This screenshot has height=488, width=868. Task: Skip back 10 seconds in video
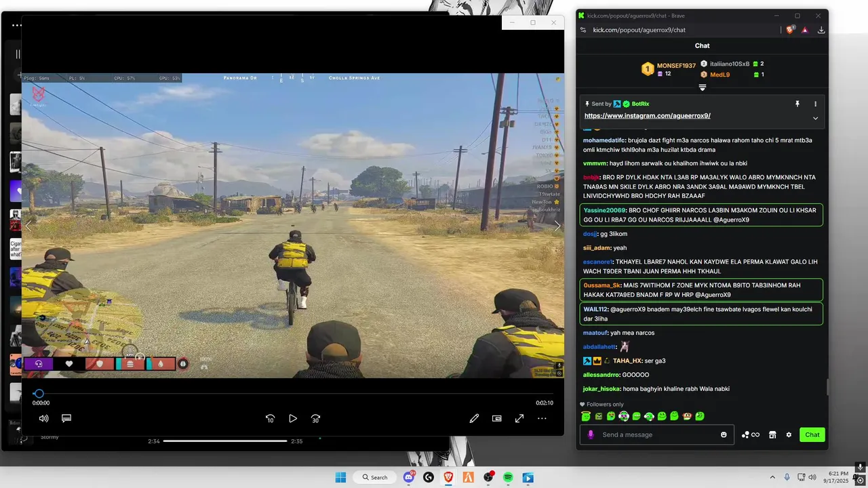270,418
